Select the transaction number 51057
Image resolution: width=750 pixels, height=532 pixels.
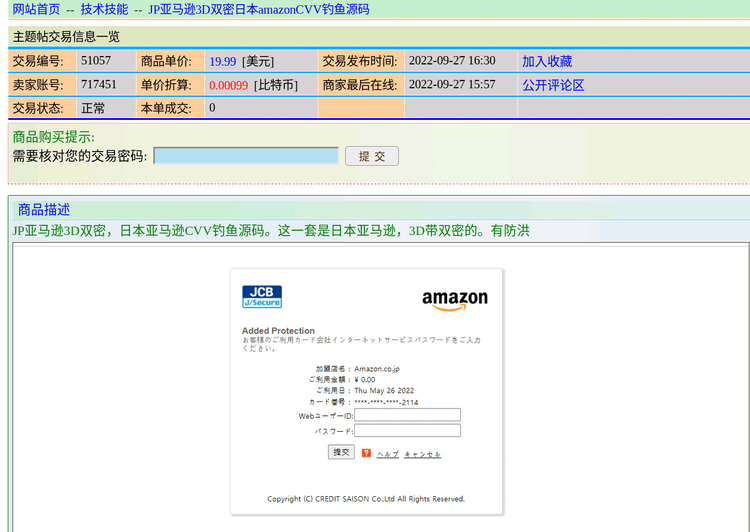96,61
